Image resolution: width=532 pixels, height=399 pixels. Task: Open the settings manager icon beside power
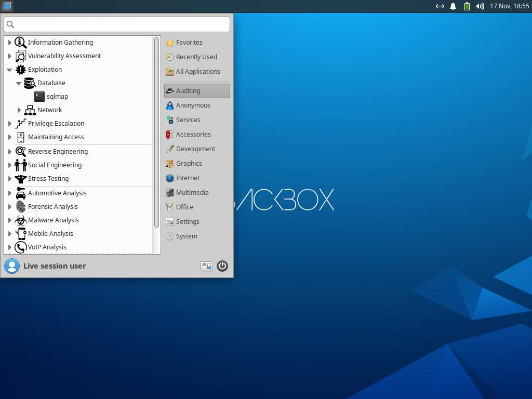coord(207,267)
